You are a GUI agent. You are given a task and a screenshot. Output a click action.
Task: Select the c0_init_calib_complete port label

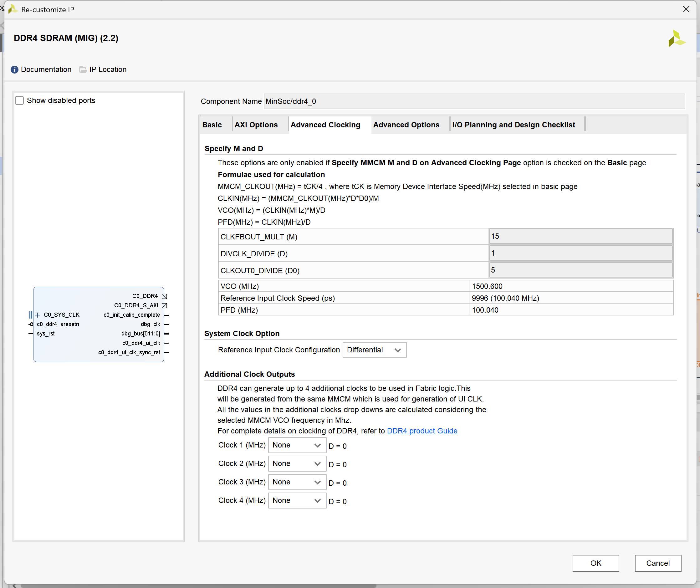pyautogui.click(x=132, y=315)
